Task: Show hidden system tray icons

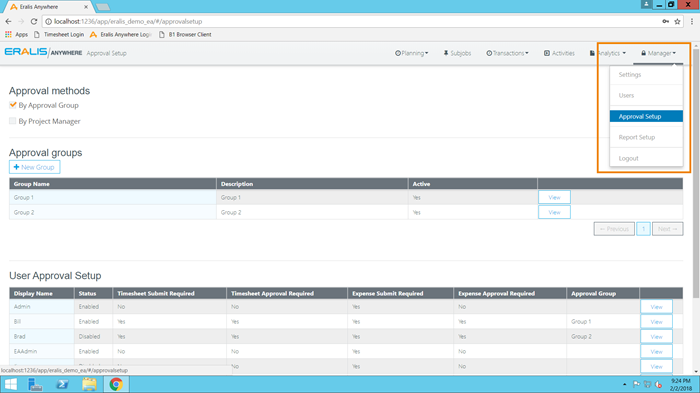Action: tap(624, 384)
